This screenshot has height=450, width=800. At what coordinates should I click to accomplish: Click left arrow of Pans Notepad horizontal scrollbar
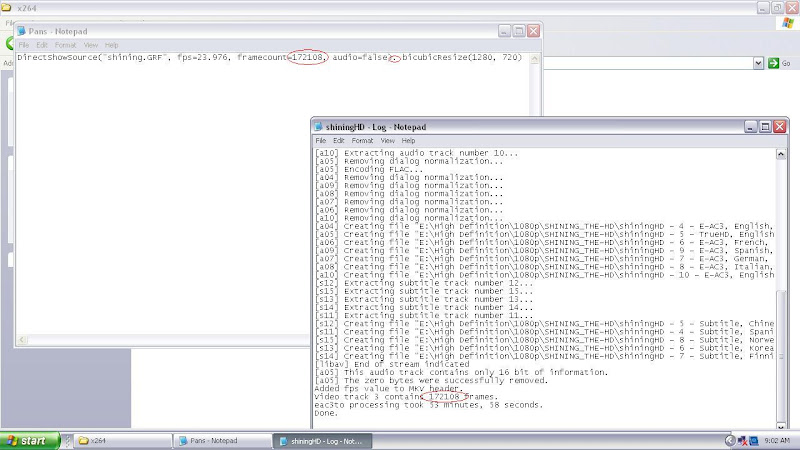(21, 340)
